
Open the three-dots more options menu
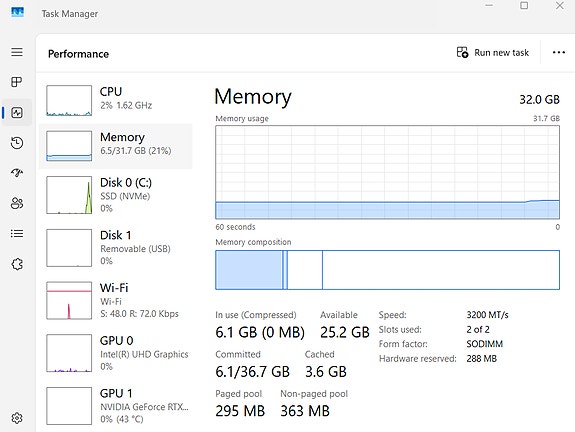coord(558,52)
